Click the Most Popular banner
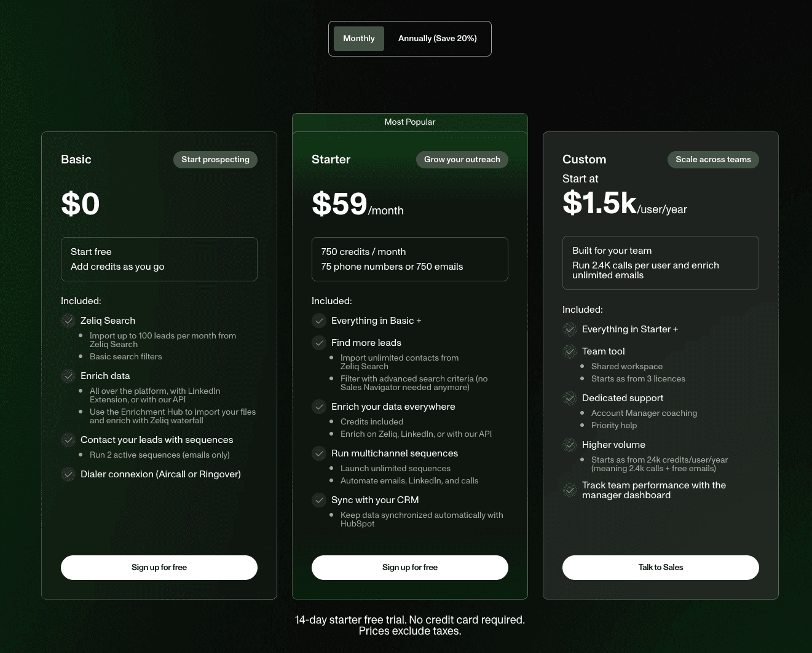Viewport: 812px width, 653px height. pos(410,122)
